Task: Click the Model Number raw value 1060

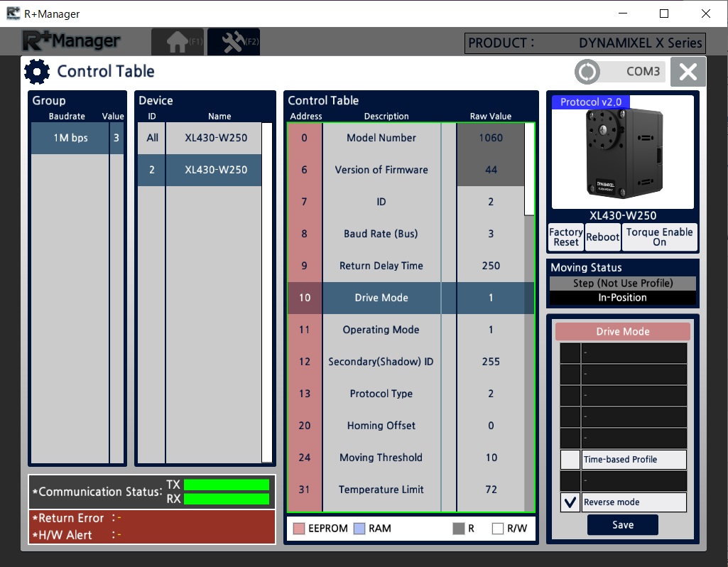Action: (491, 138)
